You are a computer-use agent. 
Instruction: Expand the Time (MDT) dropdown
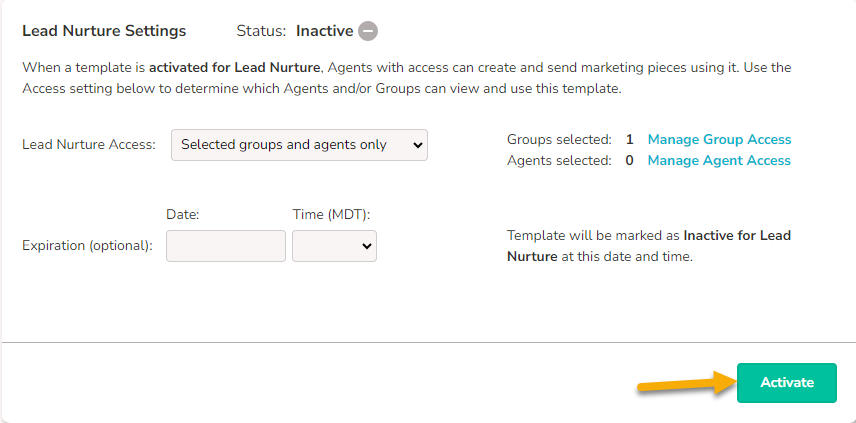[334, 246]
